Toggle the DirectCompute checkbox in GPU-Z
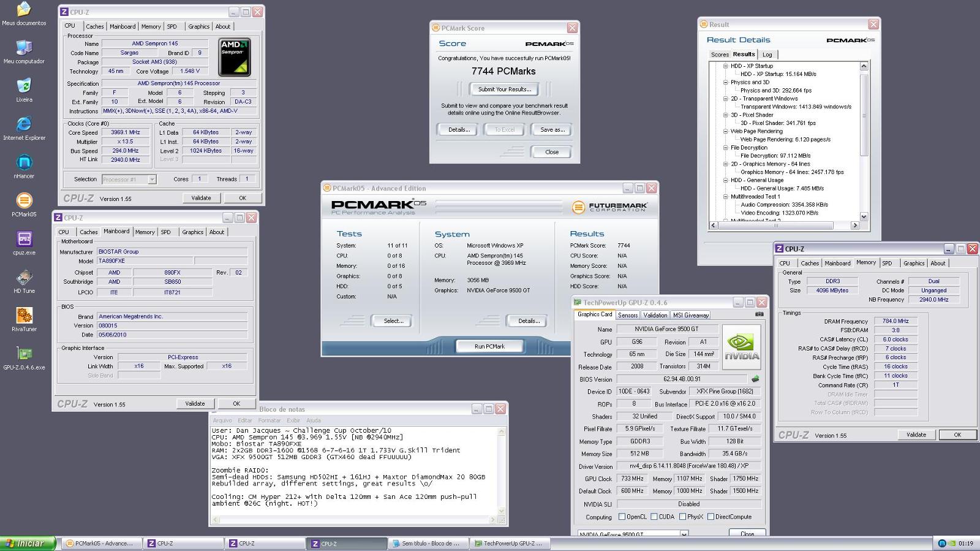The image size is (980, 551). [710, 517]
